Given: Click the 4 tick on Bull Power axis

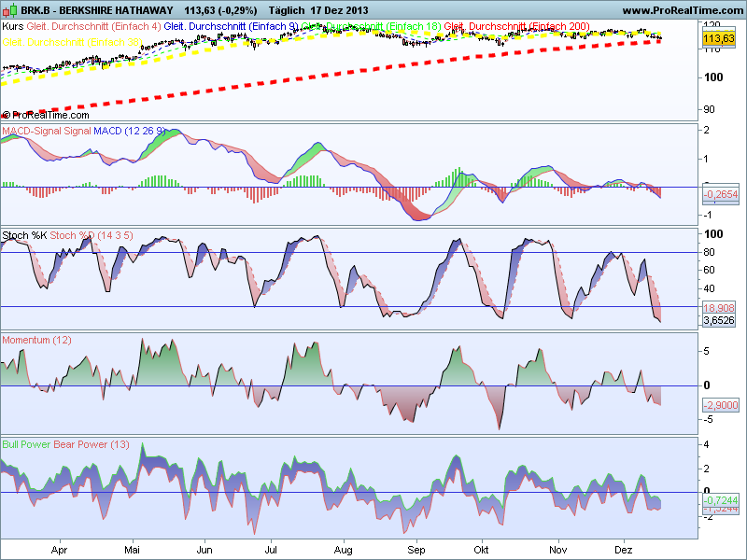Looking at the screenshot, I should coord(707,444).
